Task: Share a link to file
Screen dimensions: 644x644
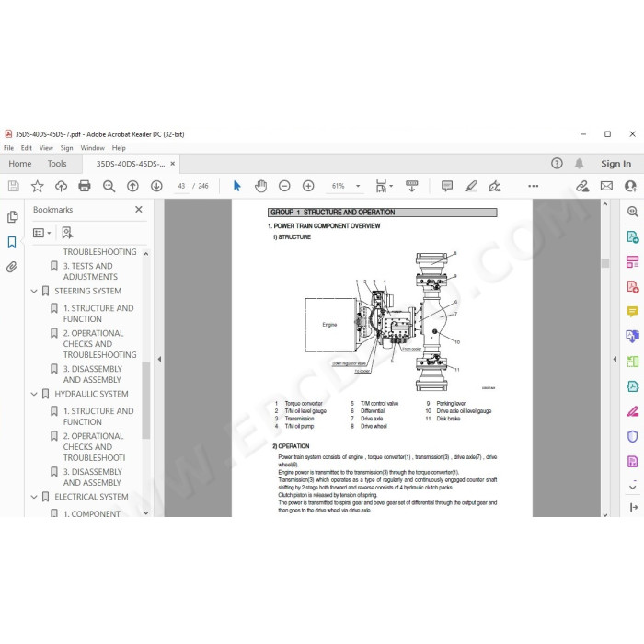Action: tap(582, 186)
